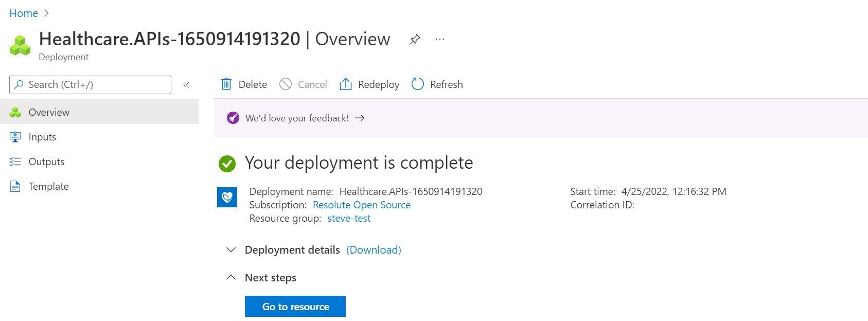The image size is (868, 321).
Task: Open the Outputs menu item
Action: (46, 162)
